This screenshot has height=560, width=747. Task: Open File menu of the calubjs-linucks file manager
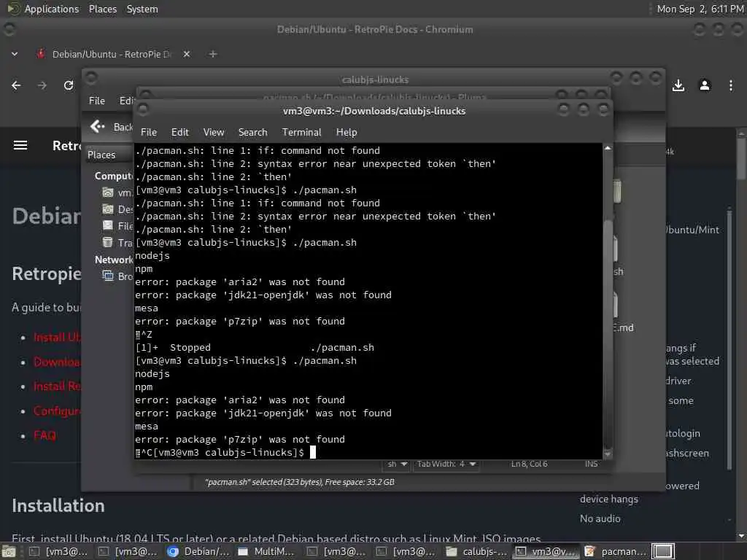[x=97, y=101]
